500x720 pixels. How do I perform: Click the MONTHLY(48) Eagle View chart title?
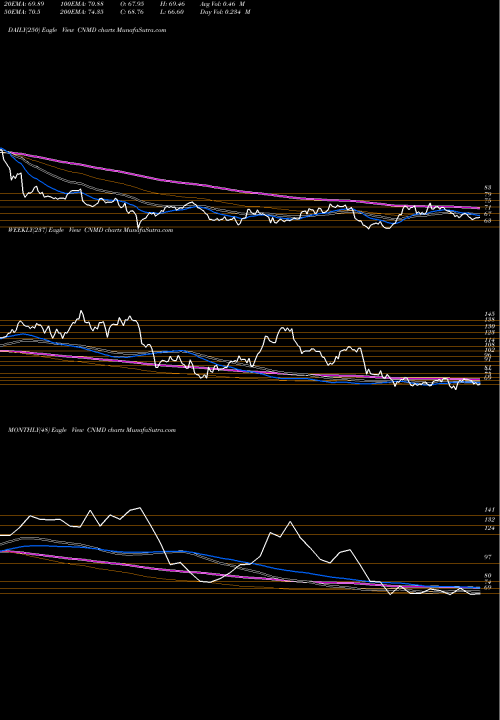[x=92, y=430]
